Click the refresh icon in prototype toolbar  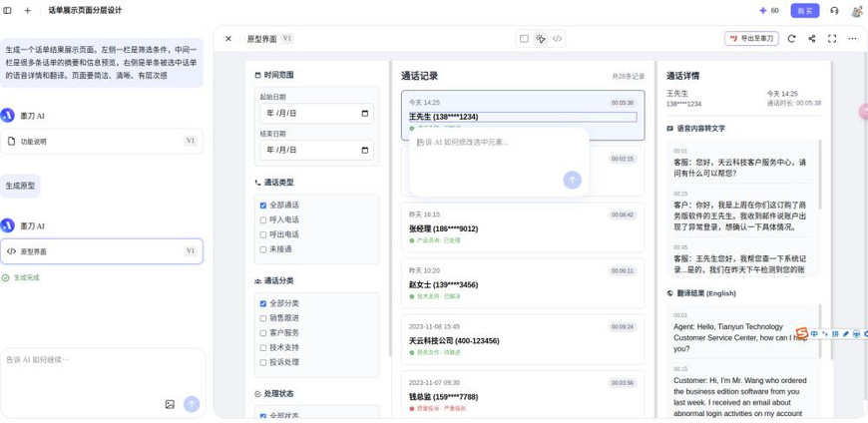coord(791,39)
